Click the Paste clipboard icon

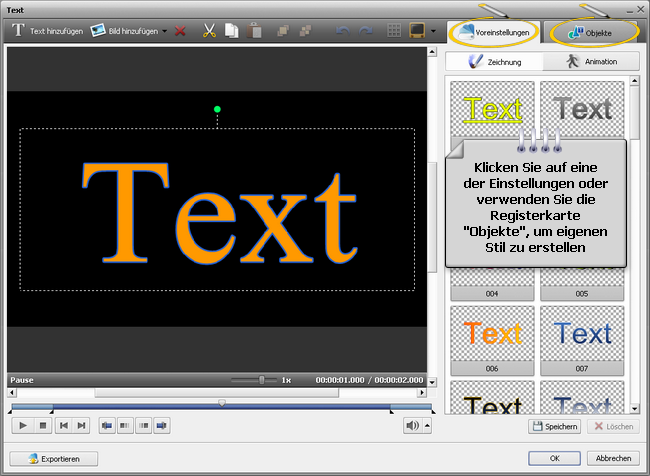tap(257, 31)
